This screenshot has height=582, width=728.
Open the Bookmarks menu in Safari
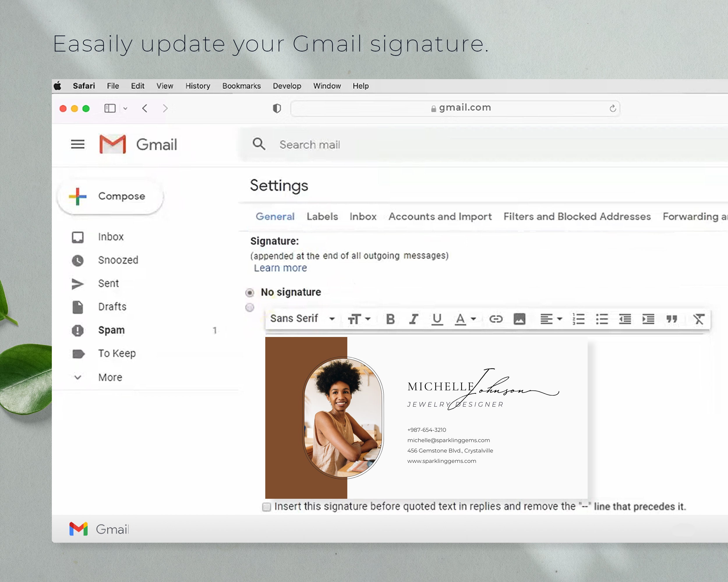[x=241, y=86]
